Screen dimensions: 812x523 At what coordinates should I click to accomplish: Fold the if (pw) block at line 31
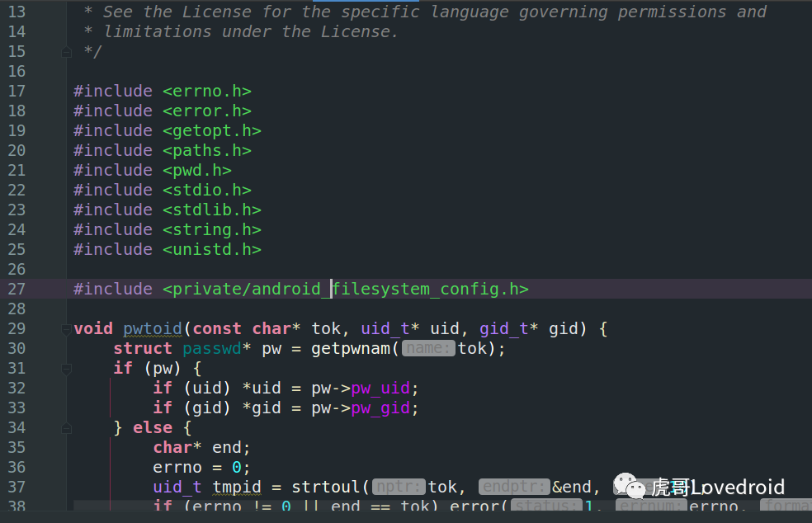click(66, 368)
